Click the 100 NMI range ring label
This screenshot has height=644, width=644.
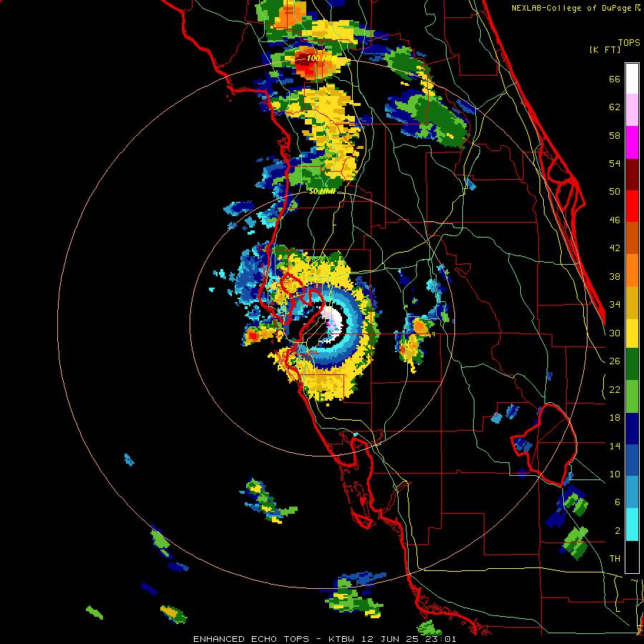coord(321,59)
